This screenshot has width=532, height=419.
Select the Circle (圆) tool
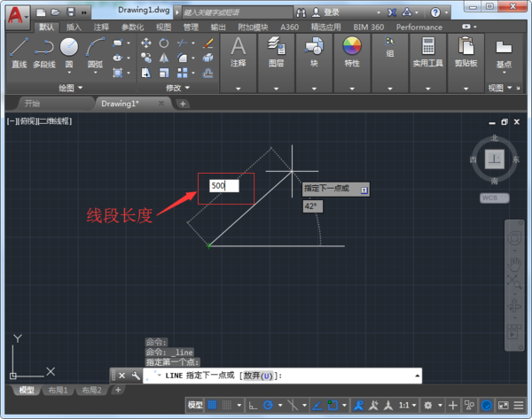(69, 49)
